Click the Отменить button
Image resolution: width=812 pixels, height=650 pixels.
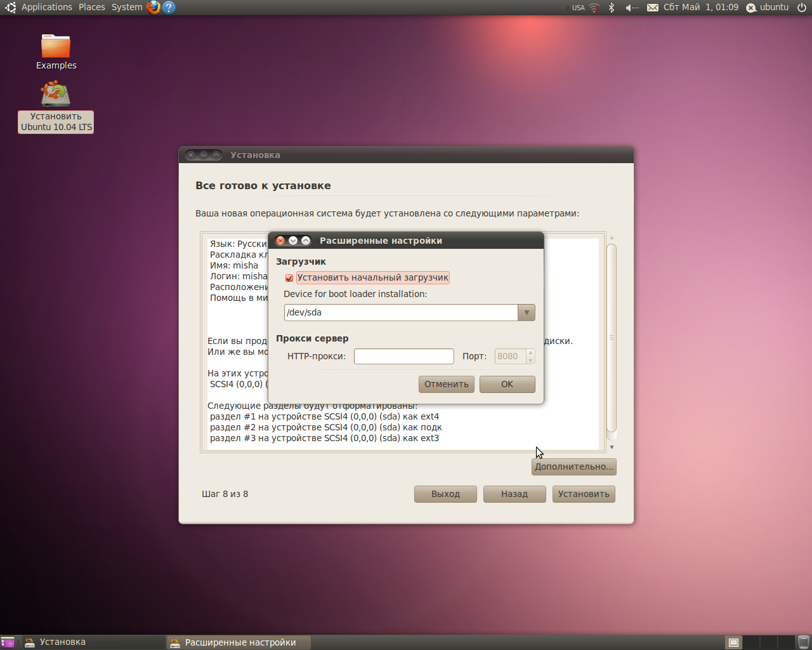click(447, 384)
